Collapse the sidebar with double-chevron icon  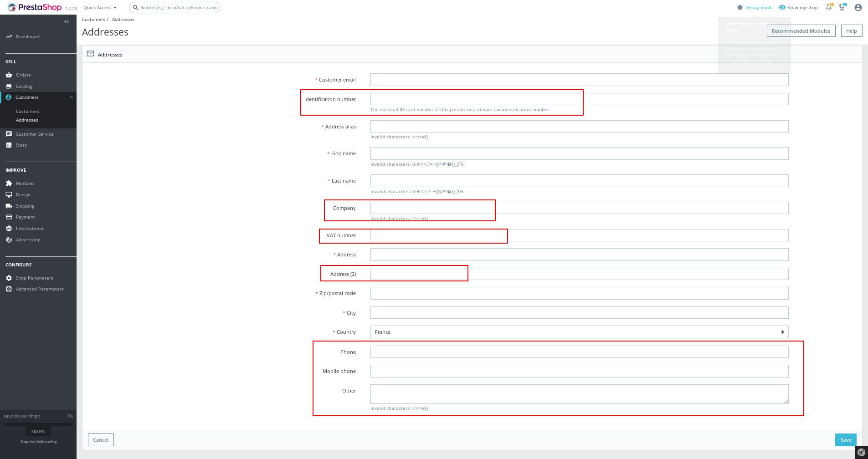[67, 21]
